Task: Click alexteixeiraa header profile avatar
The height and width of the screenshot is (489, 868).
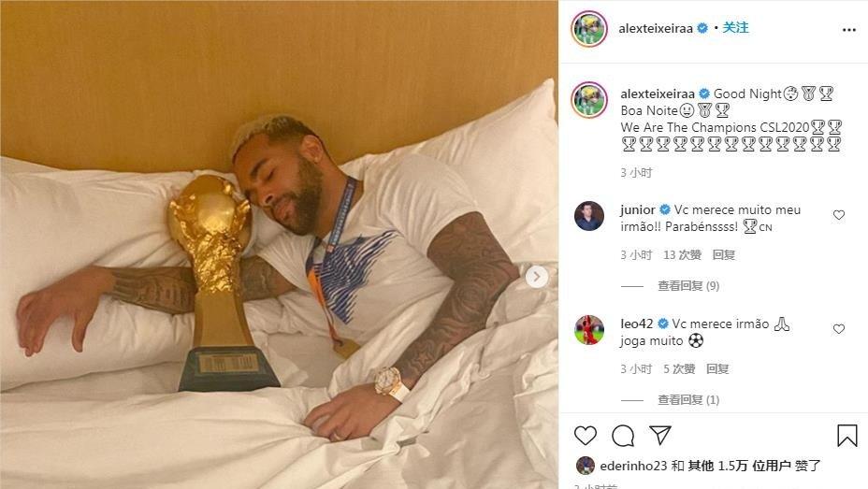Action: pyautogui.click(x=589, y=28)
